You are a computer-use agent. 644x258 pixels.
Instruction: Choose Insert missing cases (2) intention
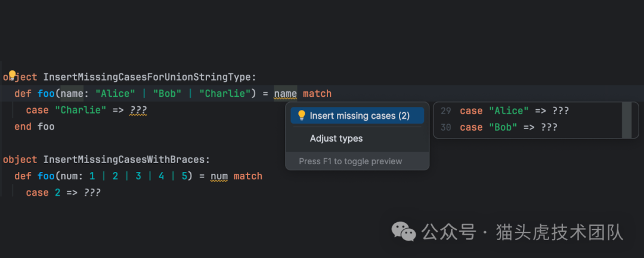[x=359, y=116]
